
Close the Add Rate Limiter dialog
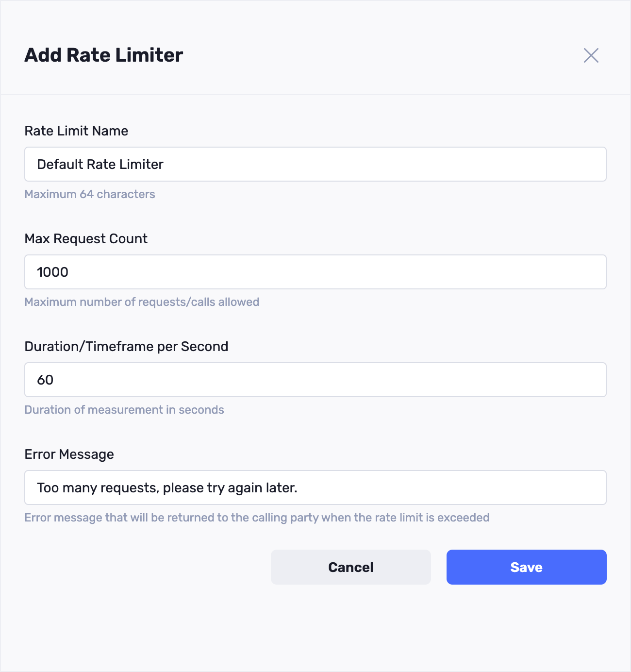[591, 55]
